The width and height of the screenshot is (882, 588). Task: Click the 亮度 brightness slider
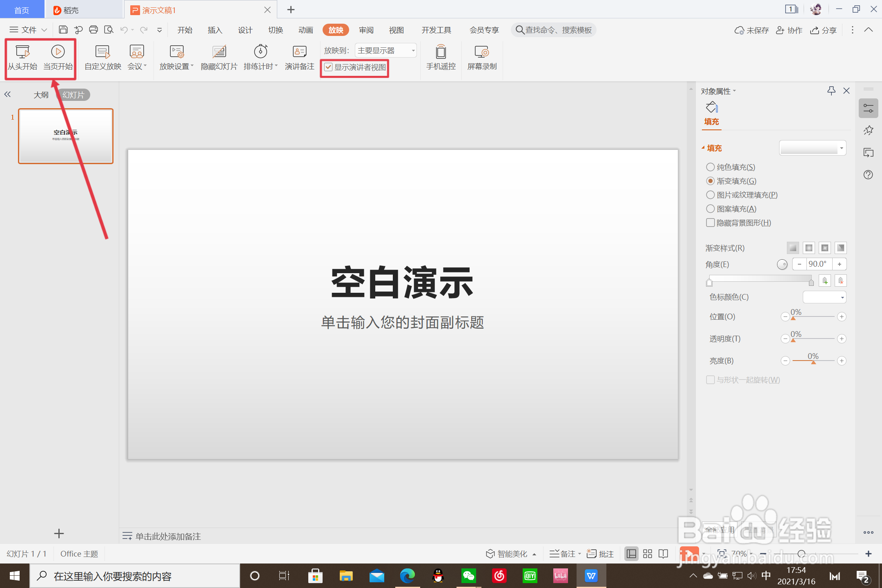(x=813, y=361)
